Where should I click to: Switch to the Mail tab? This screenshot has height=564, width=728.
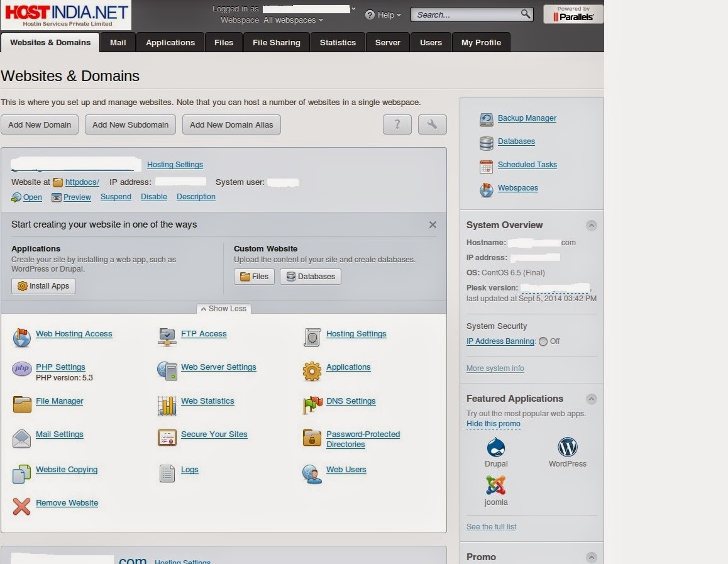coord(117,42)
